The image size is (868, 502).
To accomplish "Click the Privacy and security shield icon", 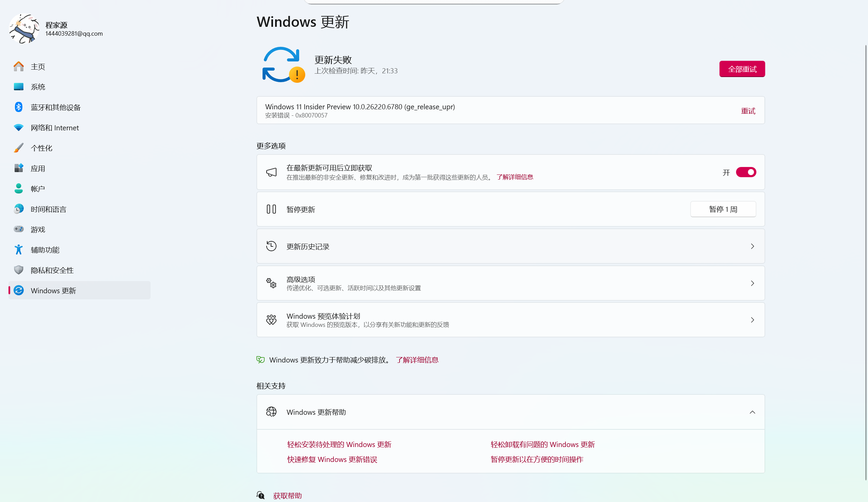I will pos(19,270).
